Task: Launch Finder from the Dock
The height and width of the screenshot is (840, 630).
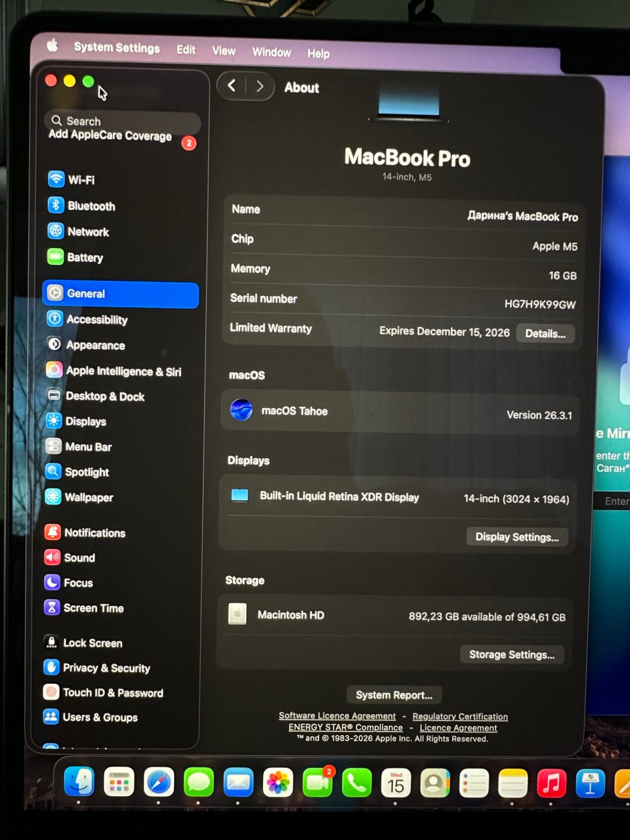Action: pos(79,782)
